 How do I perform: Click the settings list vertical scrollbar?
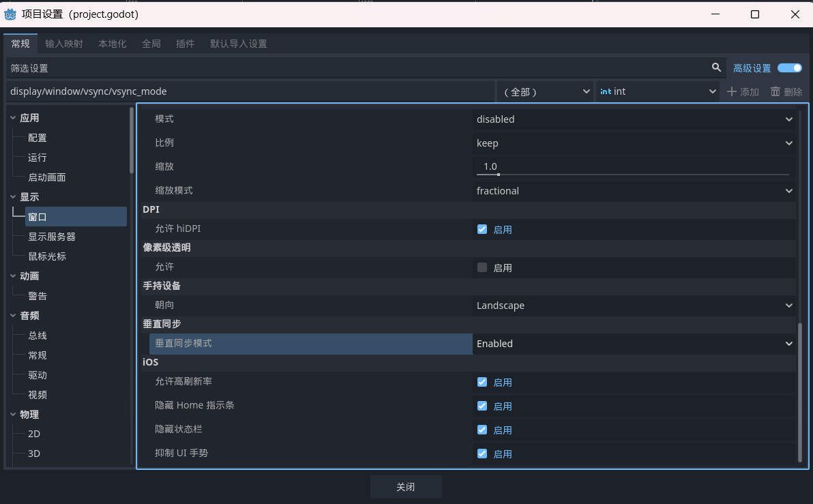click(800, 391)
